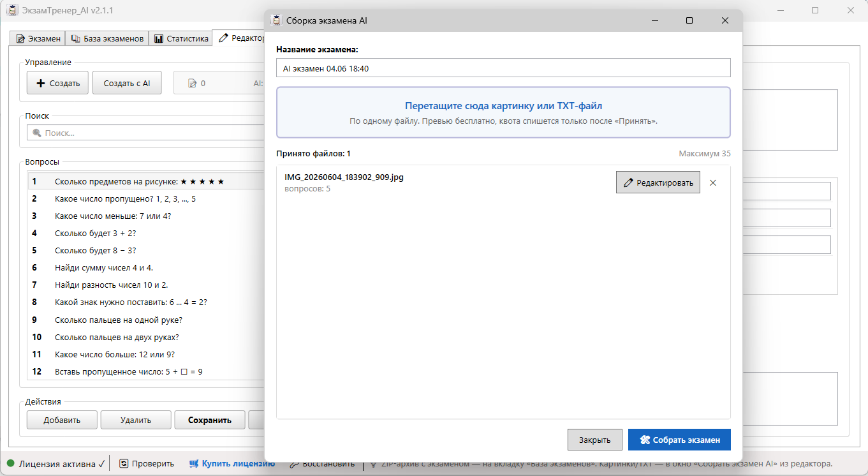
Task: Select question Найди сумму чисел 4 и 4
Action: pyautogui.click(x=146, y=268)
